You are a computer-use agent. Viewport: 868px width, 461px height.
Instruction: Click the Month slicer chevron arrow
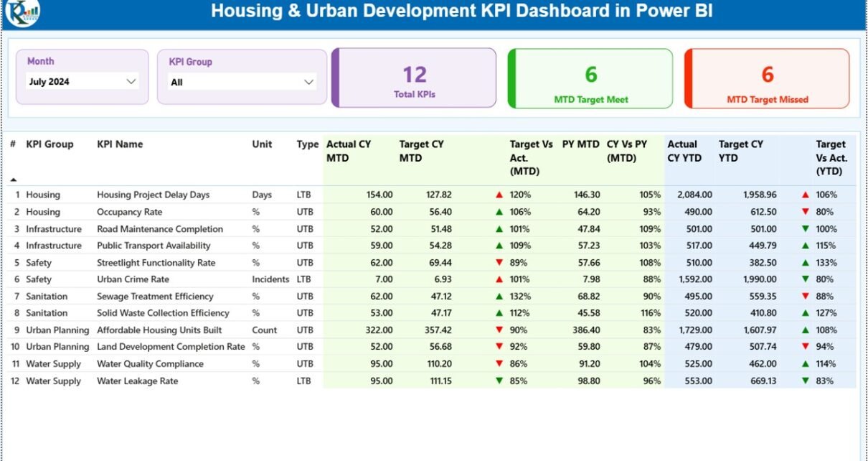(131, 82)
